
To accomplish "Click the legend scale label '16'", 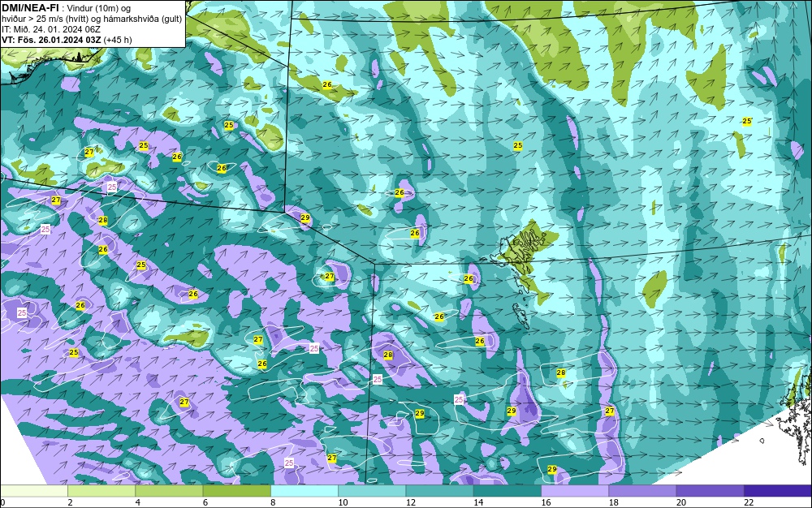I will point(546,502).
